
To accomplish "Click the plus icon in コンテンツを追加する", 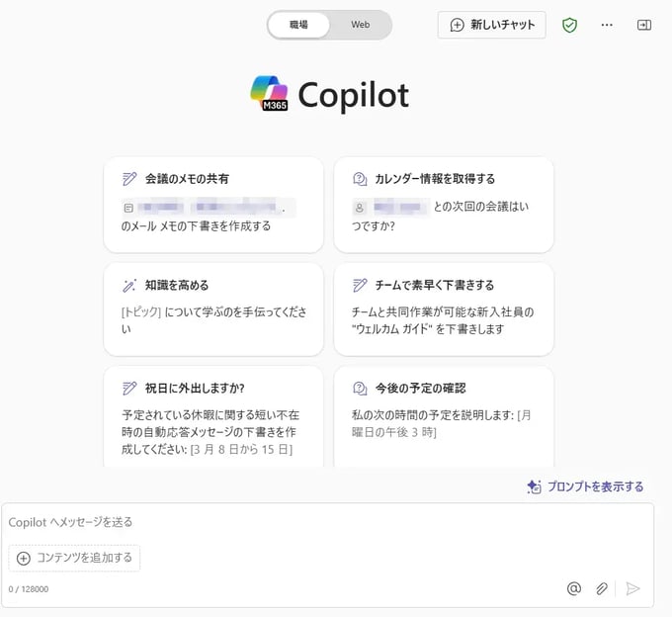I will [23, 559].
